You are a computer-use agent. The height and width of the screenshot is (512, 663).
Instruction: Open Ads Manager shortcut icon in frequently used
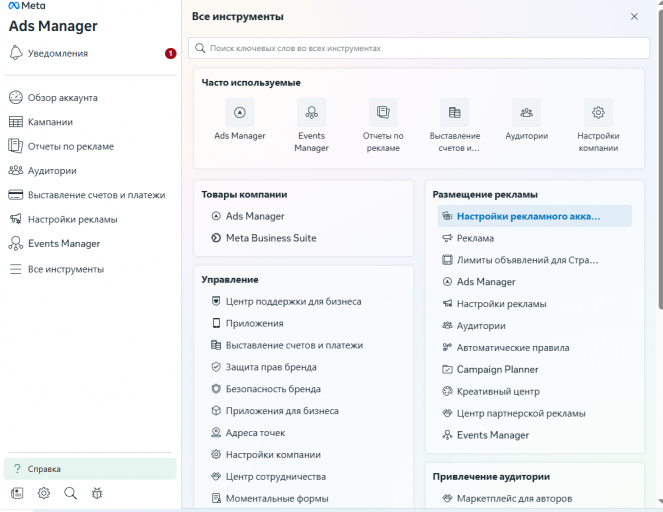pyautogui.click(x=240, y=112)
